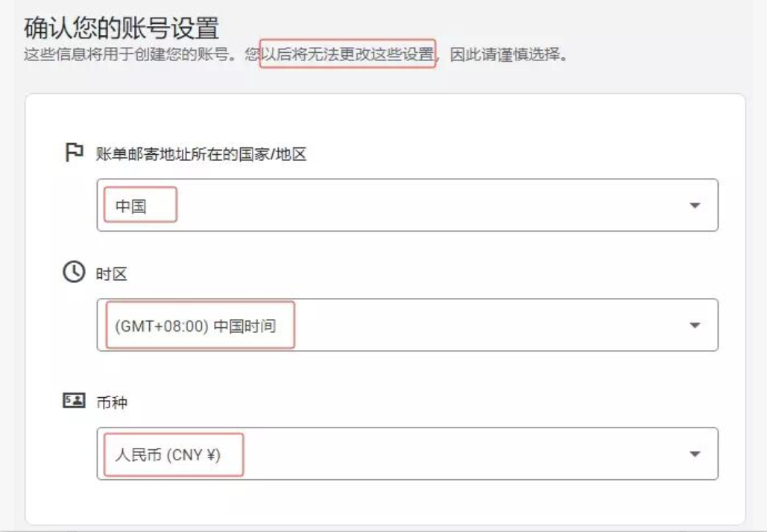
Task: Expand the time zone dropdown arrow
Action: (x=695, y=326)
